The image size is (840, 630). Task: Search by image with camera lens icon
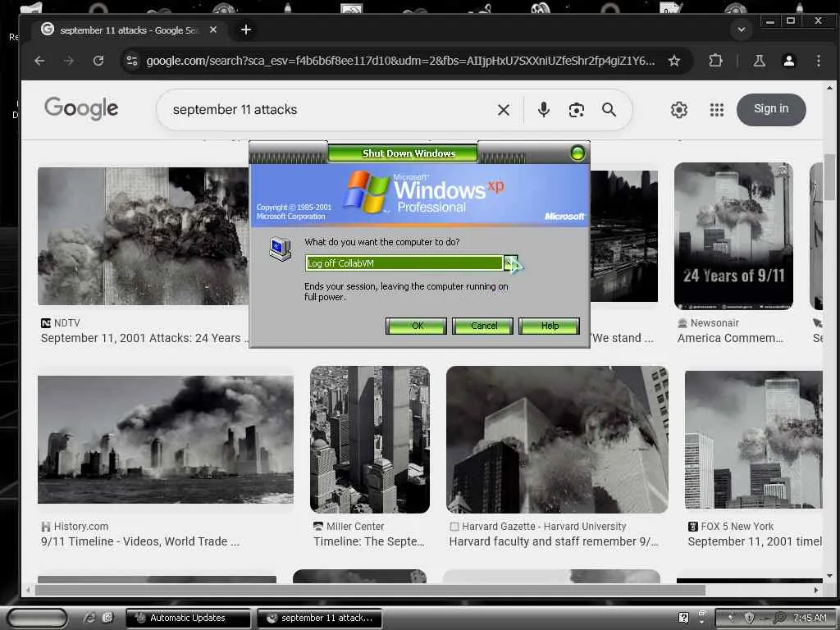point(576,110)
